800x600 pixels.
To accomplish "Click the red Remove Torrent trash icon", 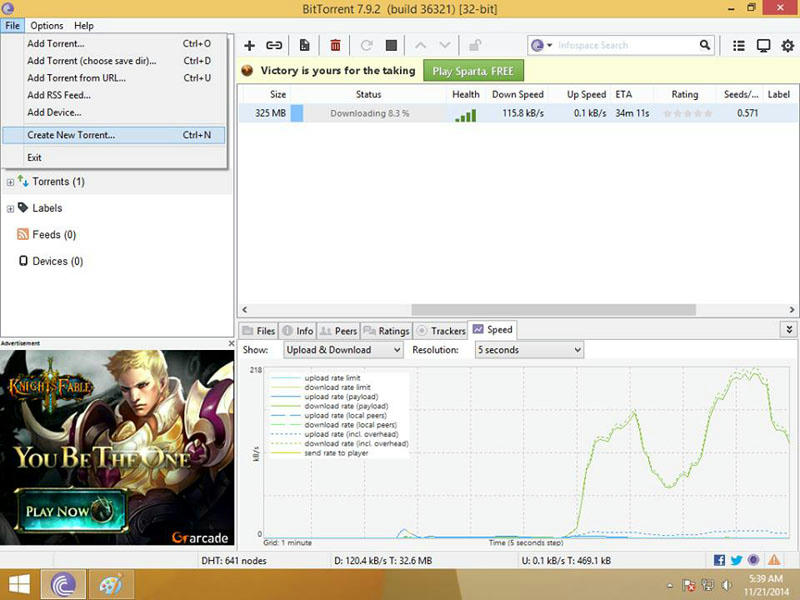I will point(335,45).
